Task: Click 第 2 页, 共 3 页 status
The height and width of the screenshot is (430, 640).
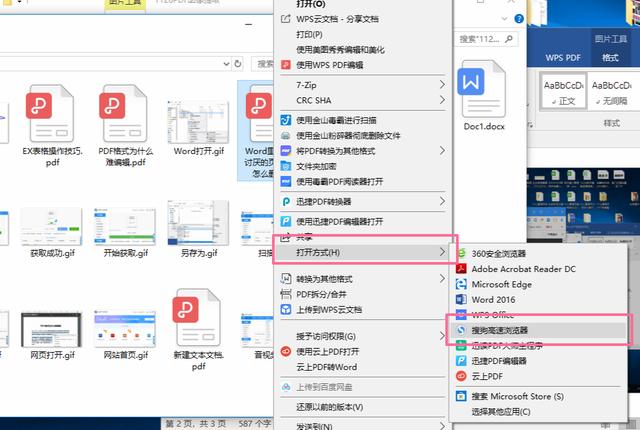Action: [x=196, y=424]
